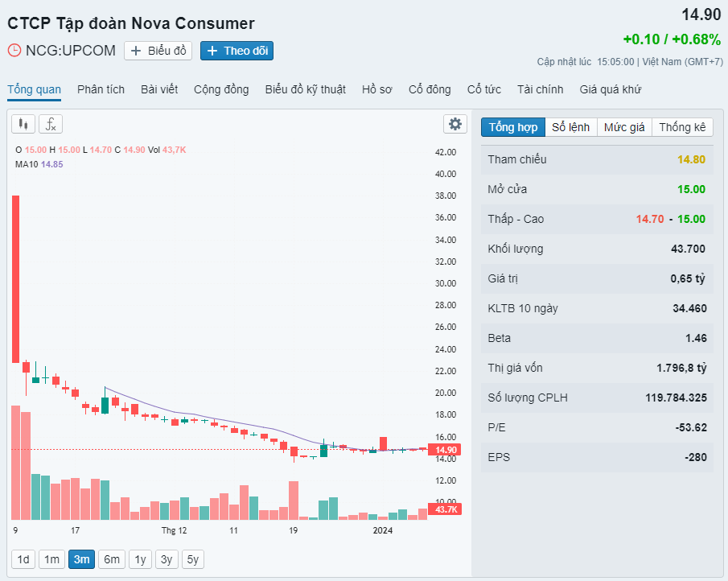Viewport: 728px width, 581px height.
Task: Switch chart range to 1y
Action: point(140,559)
